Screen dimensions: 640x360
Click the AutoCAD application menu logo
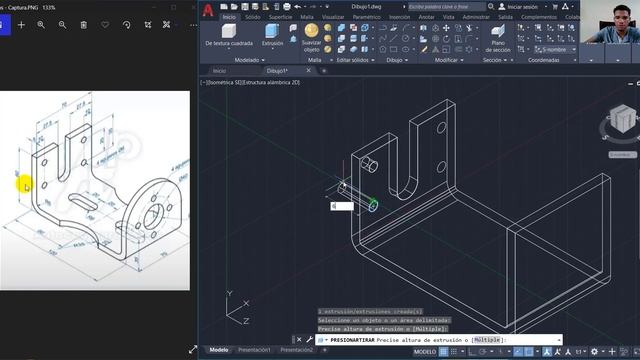click(x=208, y=10)
